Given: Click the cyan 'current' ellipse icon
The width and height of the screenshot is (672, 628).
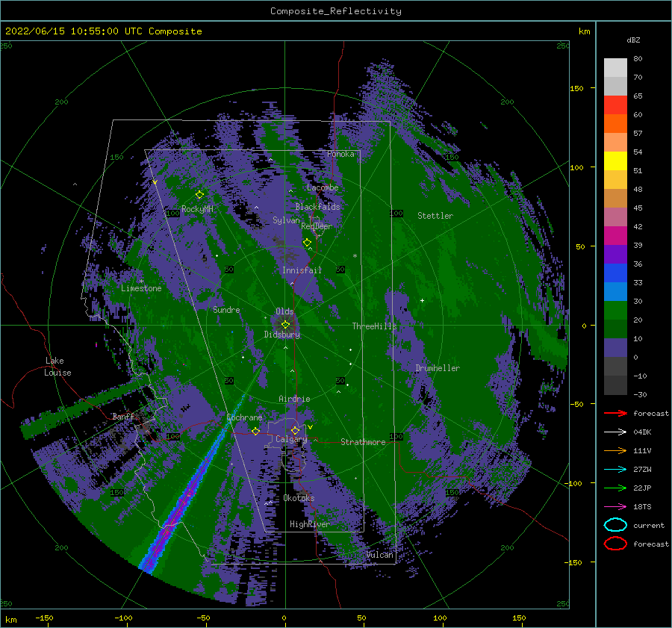Looking at the screenshot, I should point(615,525).
